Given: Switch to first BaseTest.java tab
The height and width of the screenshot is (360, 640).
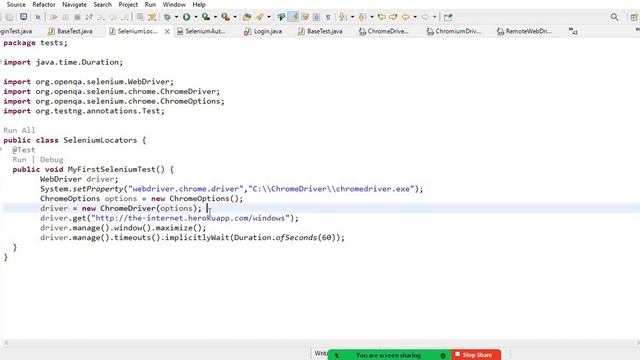Looking at the screenshot, I should click(71, 31).
